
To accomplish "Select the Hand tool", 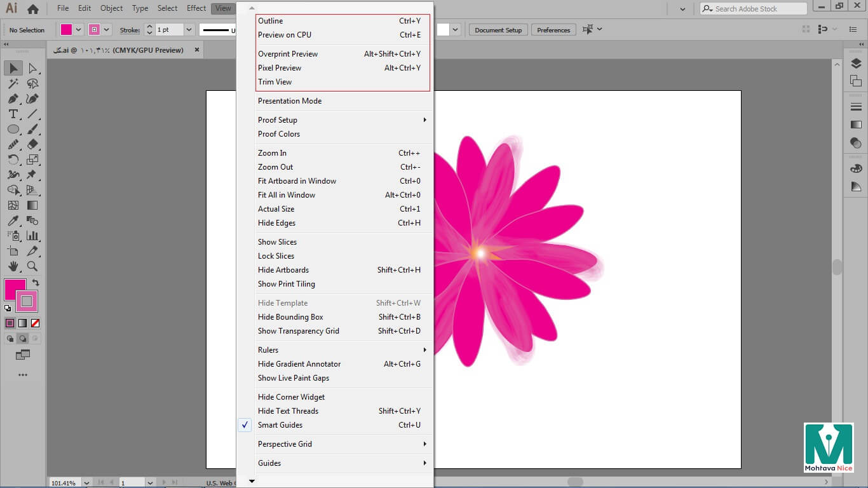I will [x=13, y=266].
